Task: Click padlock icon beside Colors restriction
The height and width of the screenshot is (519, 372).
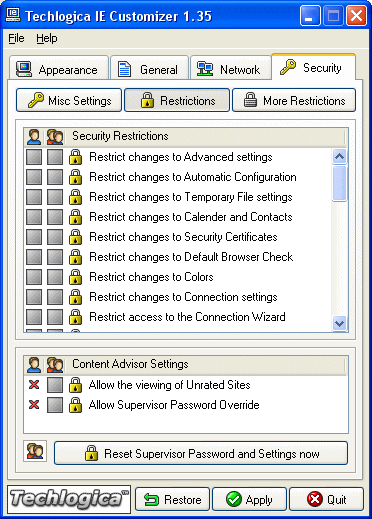Action: [x=75, y=277]
